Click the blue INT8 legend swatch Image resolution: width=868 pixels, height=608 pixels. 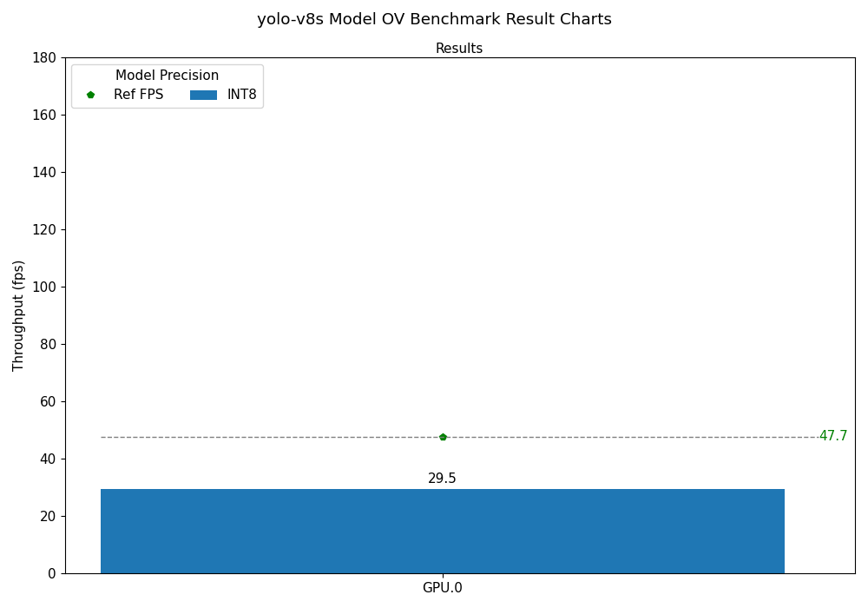tap(203, 95)
